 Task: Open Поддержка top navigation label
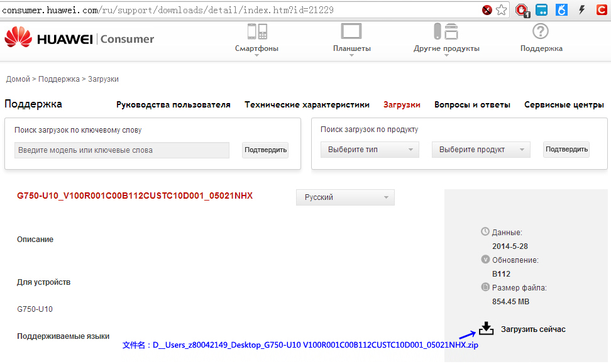[x=541, y=48]
